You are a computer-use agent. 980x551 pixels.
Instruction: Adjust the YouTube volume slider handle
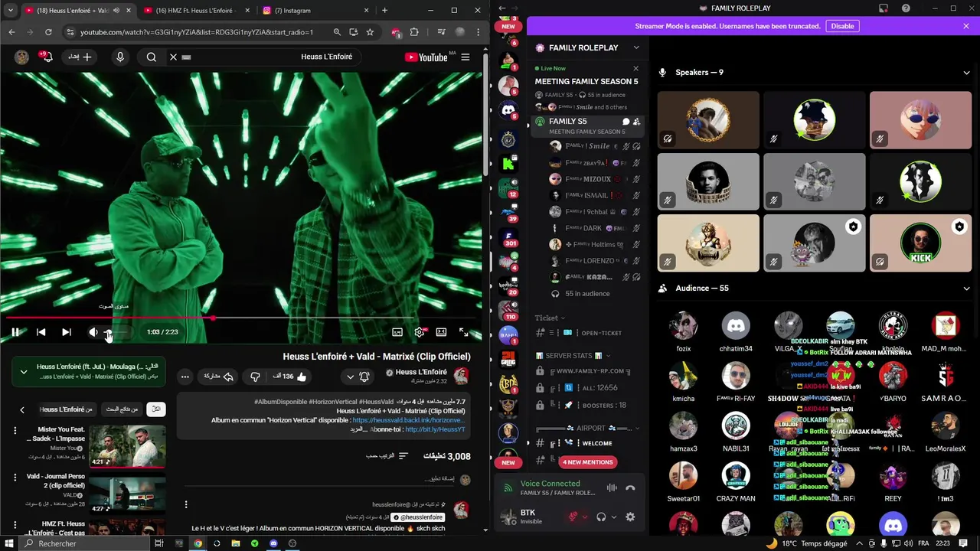[x=109, y=332]
